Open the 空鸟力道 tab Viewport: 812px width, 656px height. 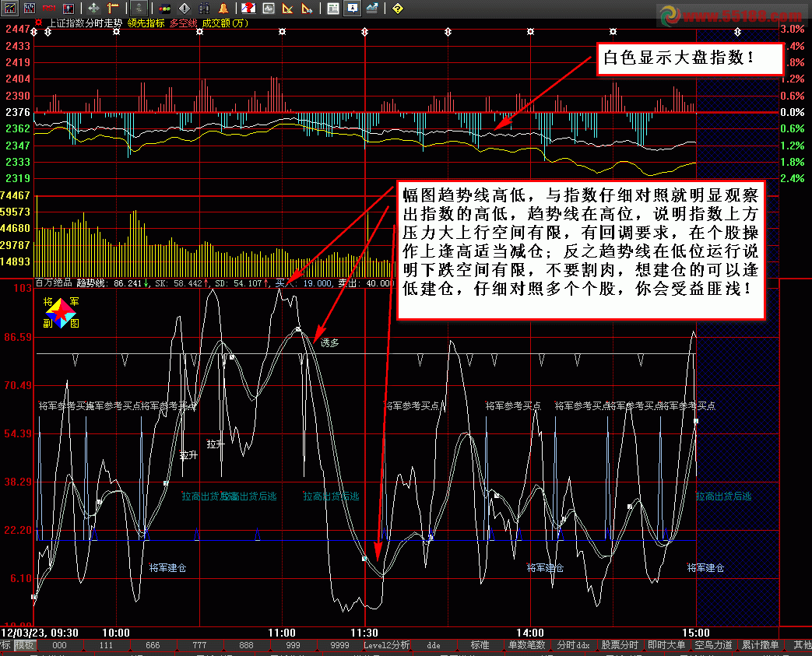[714, 645]
